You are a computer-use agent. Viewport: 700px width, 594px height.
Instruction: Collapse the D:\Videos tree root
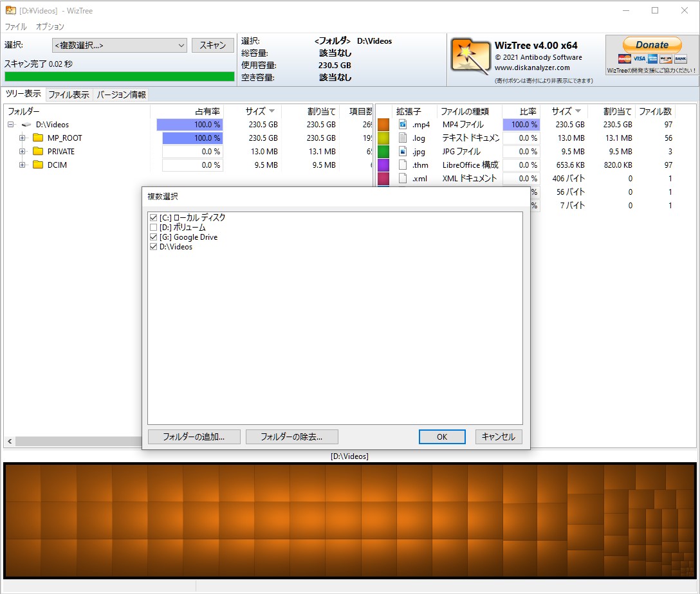click(11, 125)
